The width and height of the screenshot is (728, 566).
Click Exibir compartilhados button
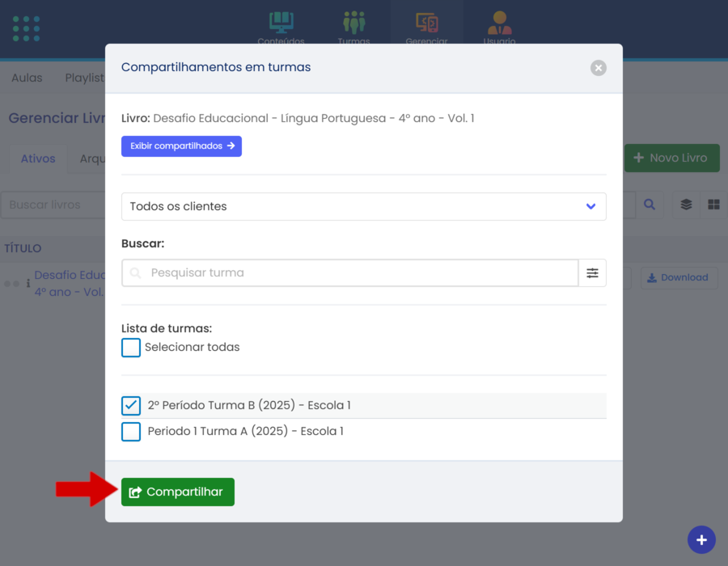[x=181, y=146]
